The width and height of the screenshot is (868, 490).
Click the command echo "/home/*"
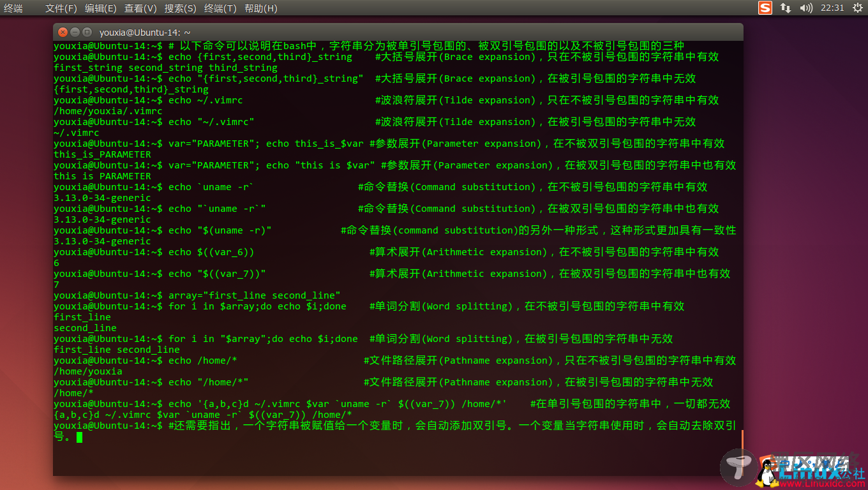[x=209, y=382]
